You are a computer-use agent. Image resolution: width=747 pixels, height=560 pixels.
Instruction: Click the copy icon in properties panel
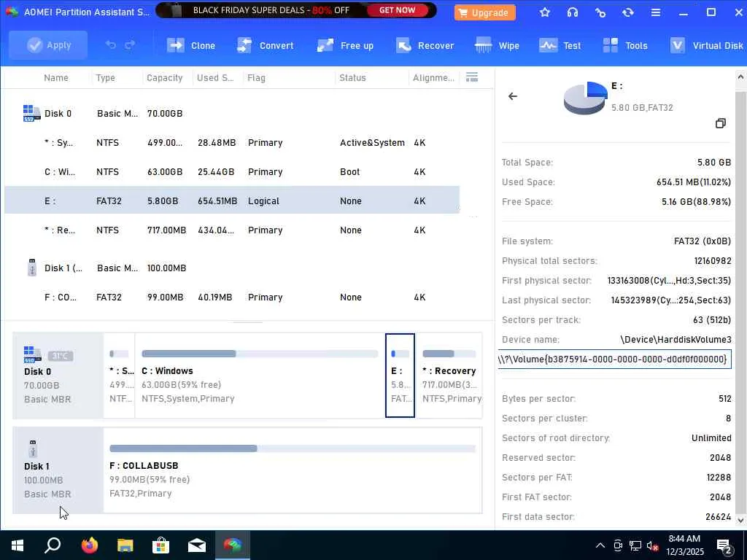coord(720,123)
